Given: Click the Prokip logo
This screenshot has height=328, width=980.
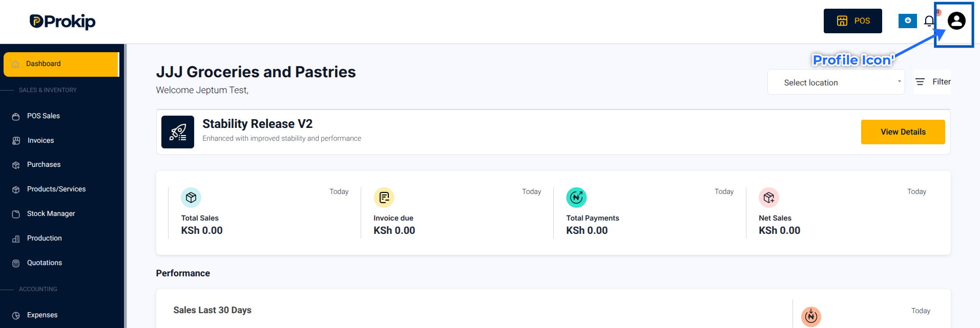Looking at the screenshot, I should click(x=62, y=21).
